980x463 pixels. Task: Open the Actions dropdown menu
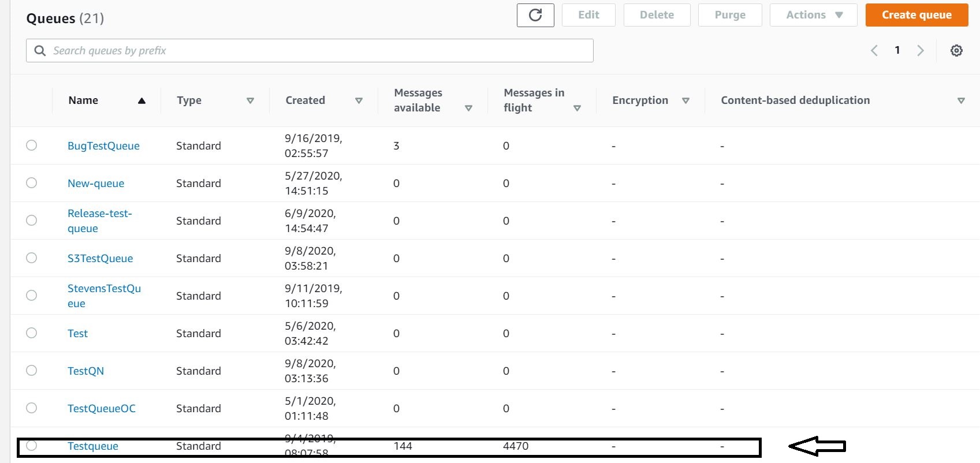813,15
